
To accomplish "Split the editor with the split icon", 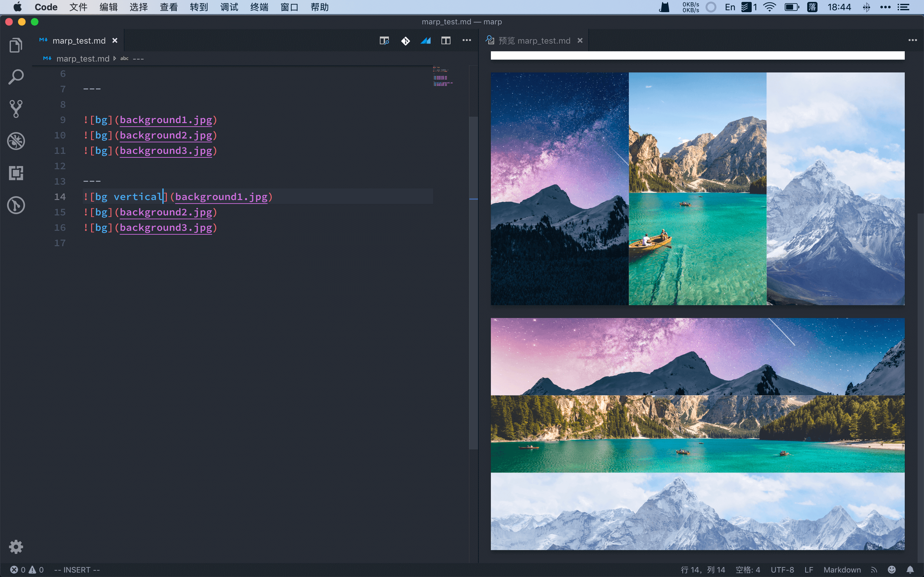I will [446, 40].
